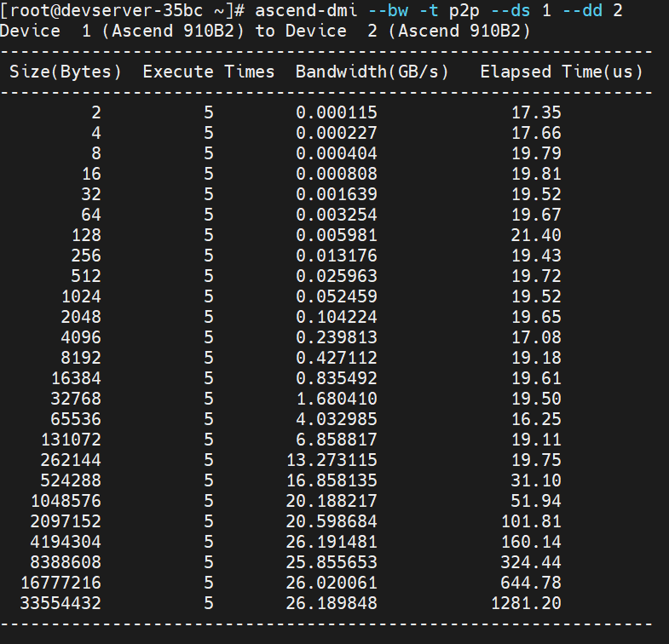Image resolution: width=669 pixels, height=644 pixels.
Task: Click the 'Device 2 (Ascend 910B2)' text
Action: pyautogui.click(x=408, y=31)
